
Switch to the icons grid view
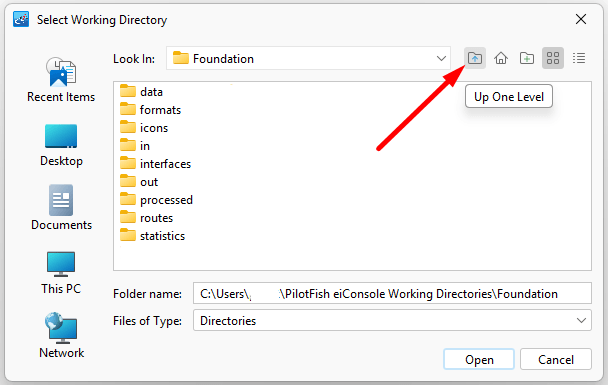click(x=553, y=59)
